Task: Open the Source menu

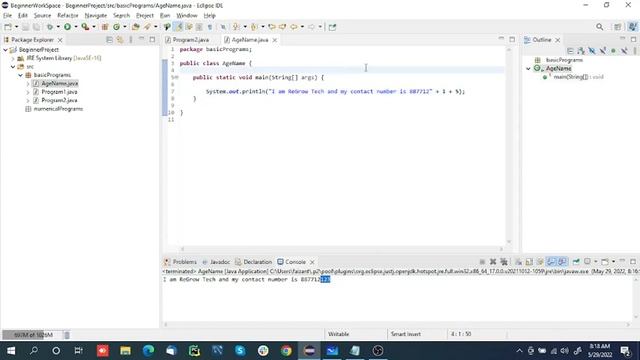Action: pos(42,16)
